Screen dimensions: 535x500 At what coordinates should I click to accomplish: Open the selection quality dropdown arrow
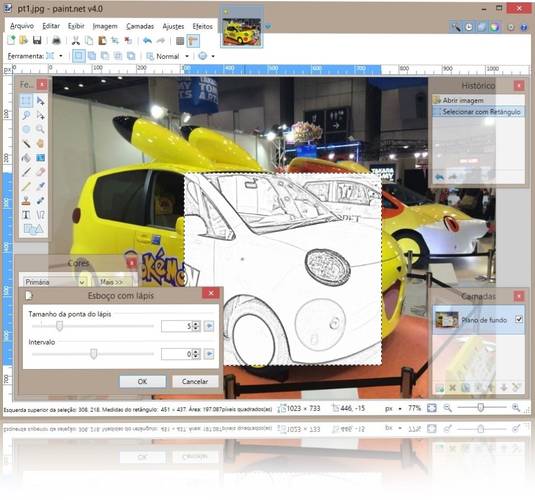point(213,56)
